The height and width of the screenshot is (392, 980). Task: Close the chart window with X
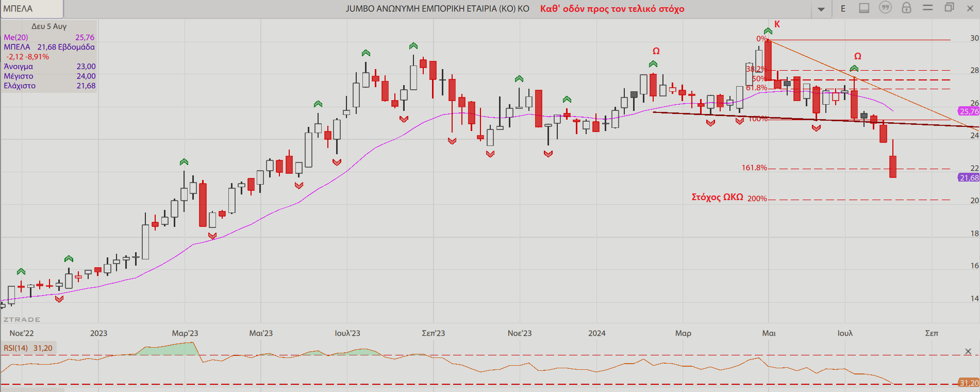(970, 8)
